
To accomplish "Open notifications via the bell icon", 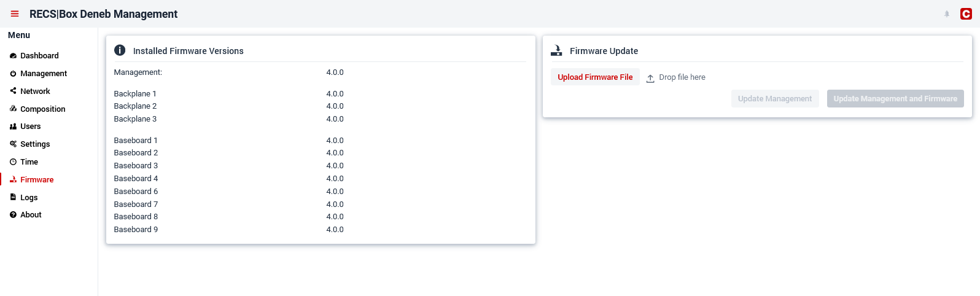I will (947, 14).
